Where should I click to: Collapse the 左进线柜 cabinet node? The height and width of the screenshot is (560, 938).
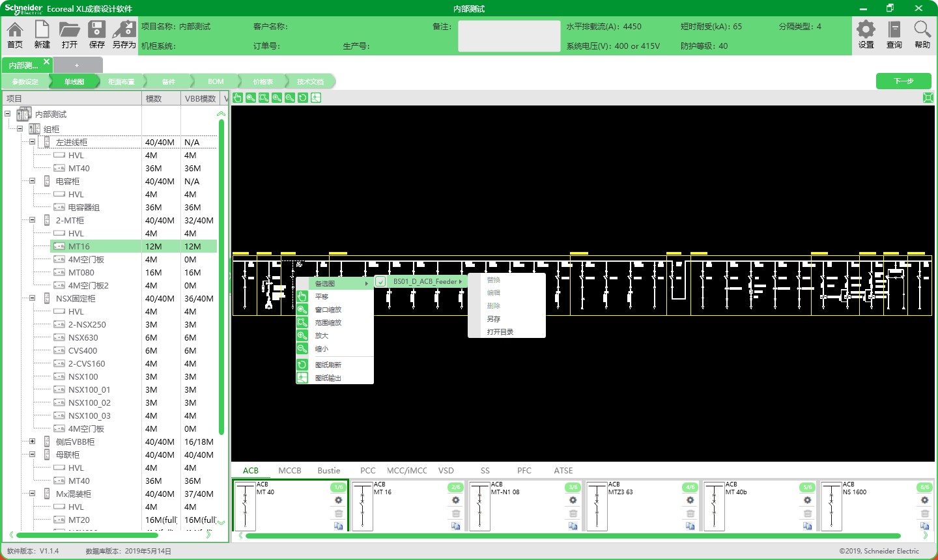[32, 142]
